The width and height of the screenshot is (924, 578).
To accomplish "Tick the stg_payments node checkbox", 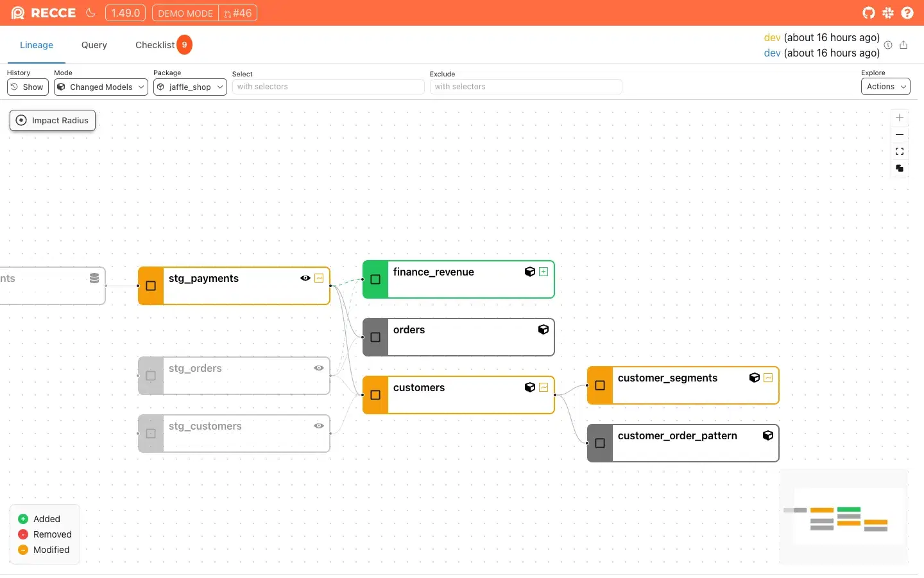I will [151, 286].
